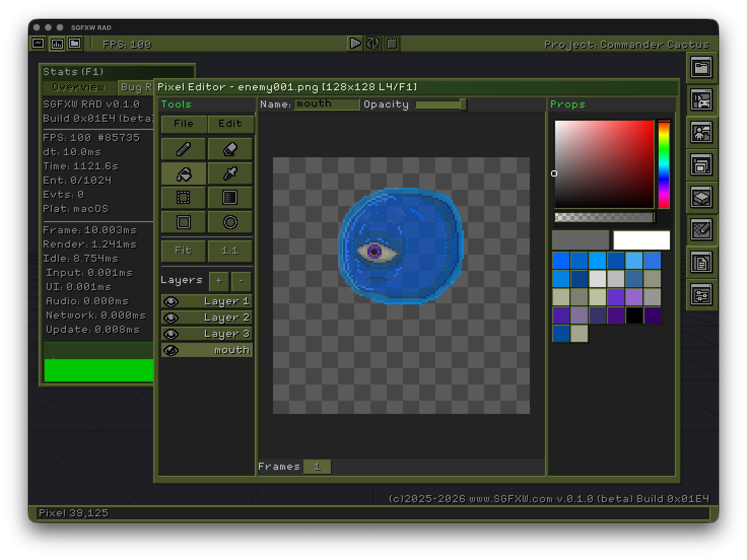Image resolution: width=747 pixels, height=560 pixels.
Task: Select the eyedropper color picker tool
Action: (x=230, y=173)
